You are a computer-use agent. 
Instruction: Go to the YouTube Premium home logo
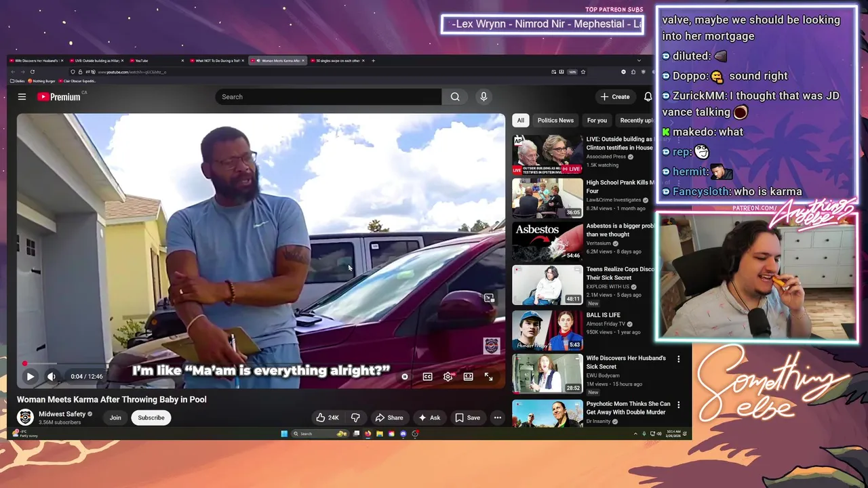pyautogui.click(x=59, y=97)
